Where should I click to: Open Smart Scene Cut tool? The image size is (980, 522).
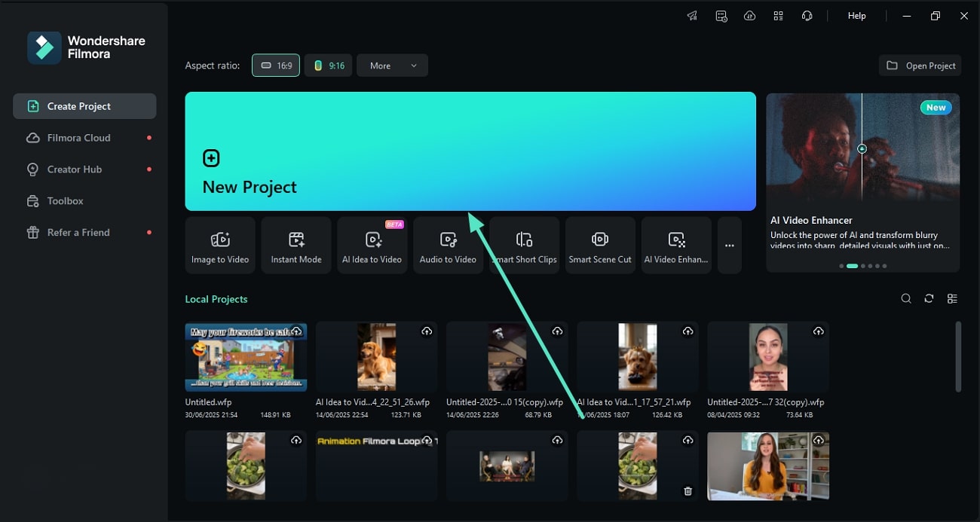pos(600,246)
